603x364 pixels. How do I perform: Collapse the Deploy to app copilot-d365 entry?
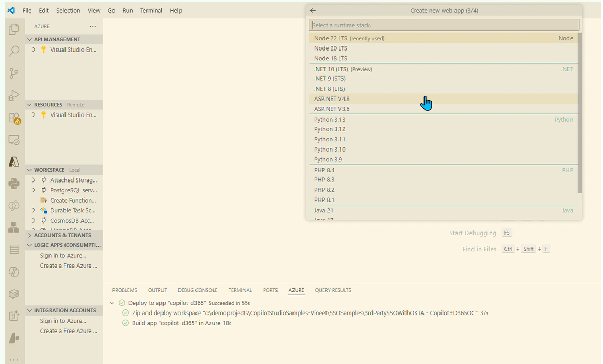[x=112, y=302]
